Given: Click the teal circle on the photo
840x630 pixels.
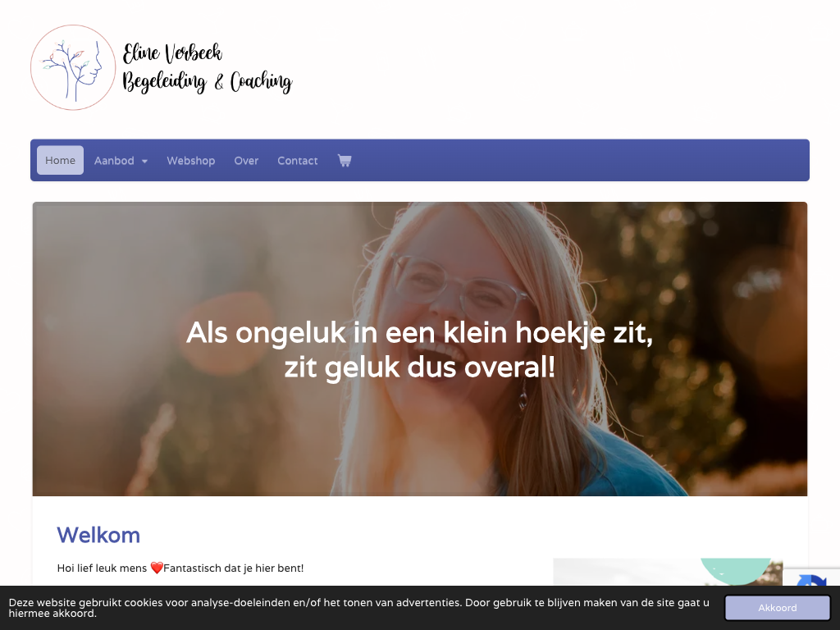Looking at the screenshot, I should 736,570.
